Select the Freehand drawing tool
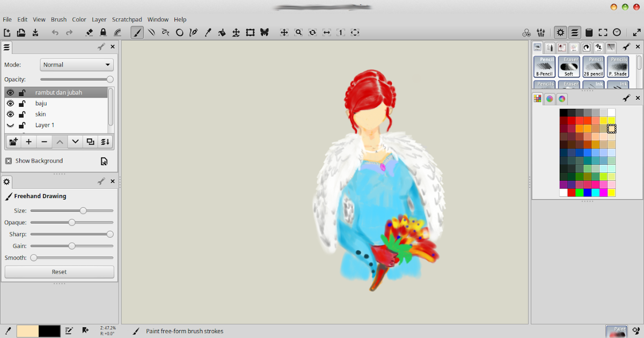The width and height of the screenshot is (644, 338). tap(137, 32)
